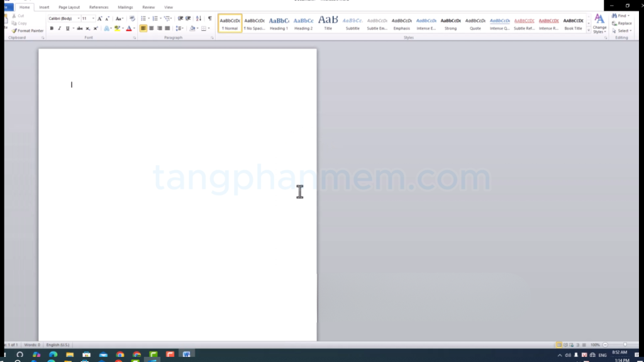Click the Grow Font icon
This screenshot has width=644, height=362.
pyautogui.click(x=99, y=18)
